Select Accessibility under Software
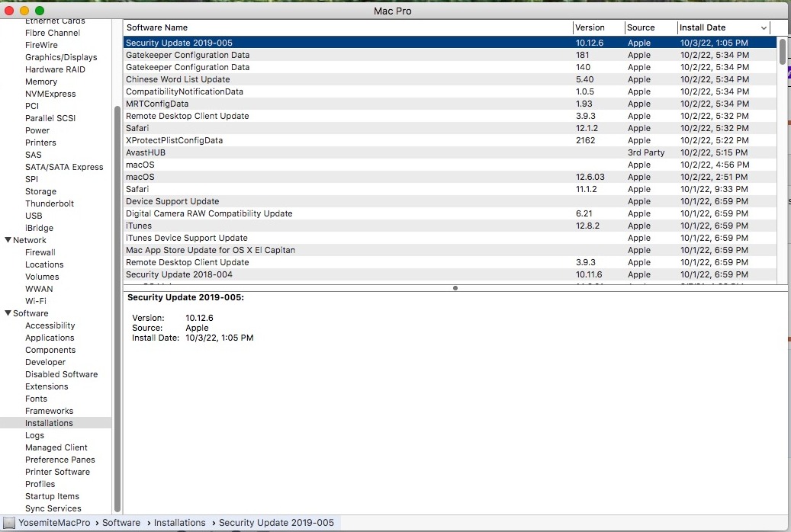Viewport: 791px width, 532px height. tap(50, 325)
